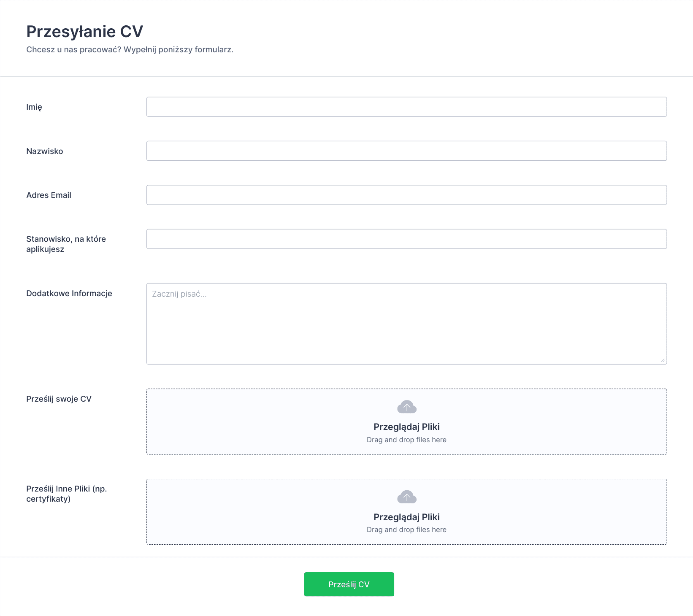Click the cloud upload icon for other files
Viewport: 693px width, 616px height.
(x=406, y=497)
